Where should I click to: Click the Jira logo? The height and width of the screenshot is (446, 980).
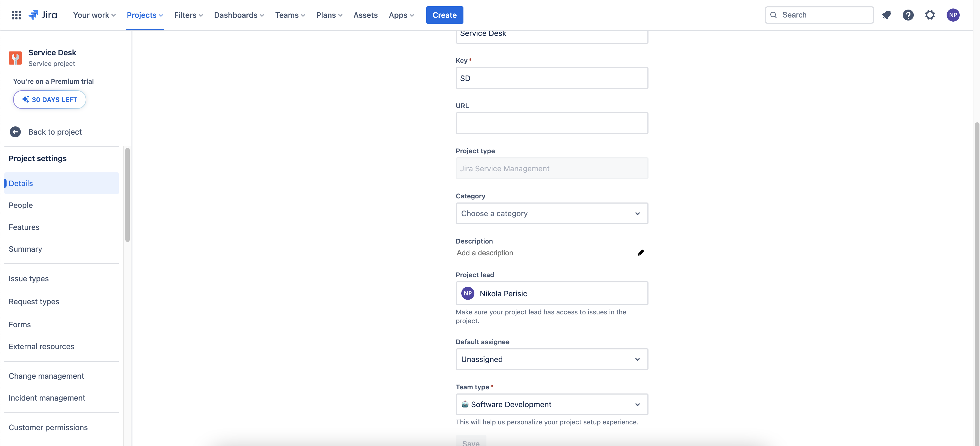coord(43,15)
